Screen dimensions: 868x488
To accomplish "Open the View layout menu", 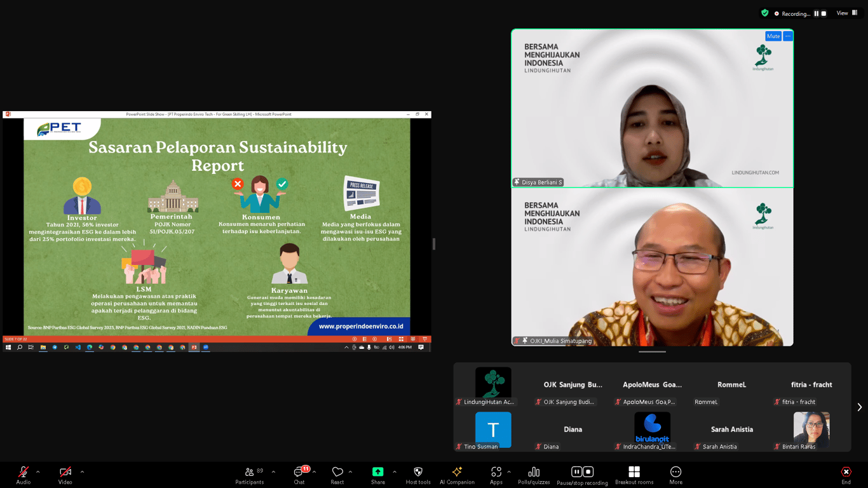I will pyautogui.click(x=846, y=13).
